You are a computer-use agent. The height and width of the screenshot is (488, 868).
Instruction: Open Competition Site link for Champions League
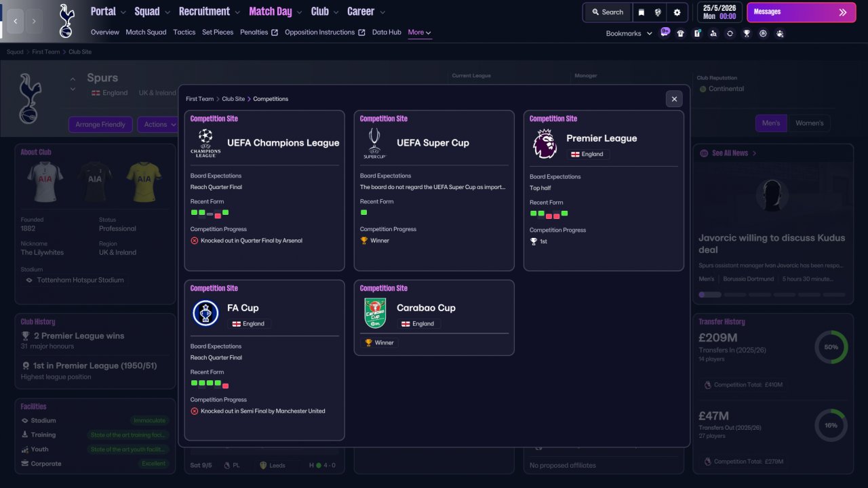[214, 119]
